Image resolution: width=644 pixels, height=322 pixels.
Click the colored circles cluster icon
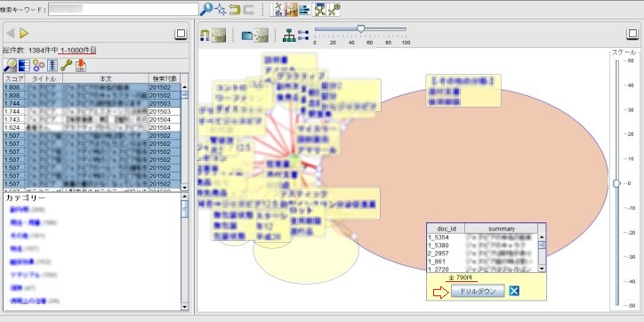pyautogui.click(x=38, y=65)
